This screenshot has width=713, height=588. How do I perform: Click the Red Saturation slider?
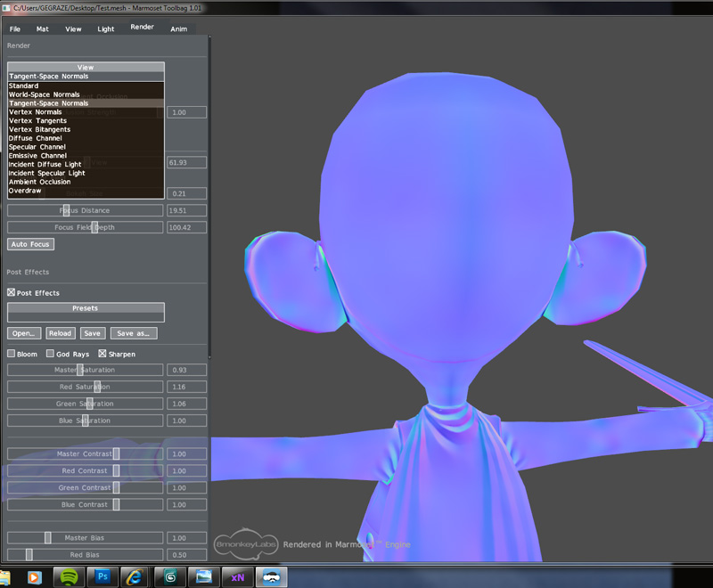click(85, 387)
